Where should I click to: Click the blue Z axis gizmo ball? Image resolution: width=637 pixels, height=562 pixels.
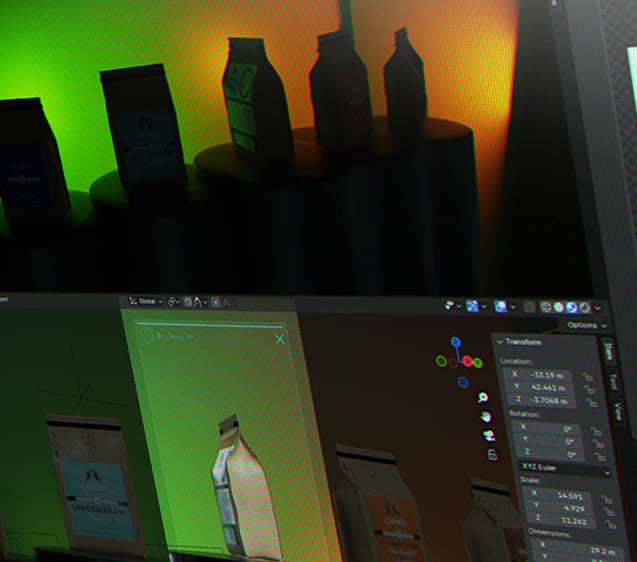(456, 342)
